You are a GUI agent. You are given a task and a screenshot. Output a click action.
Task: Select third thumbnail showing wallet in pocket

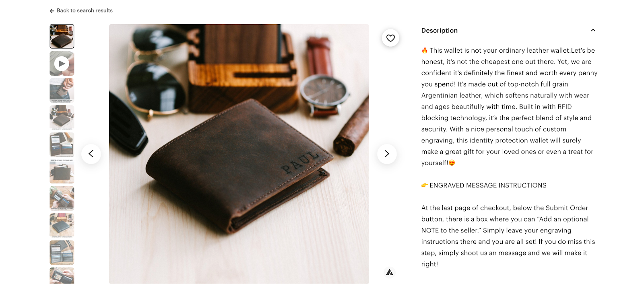[62, 90]
